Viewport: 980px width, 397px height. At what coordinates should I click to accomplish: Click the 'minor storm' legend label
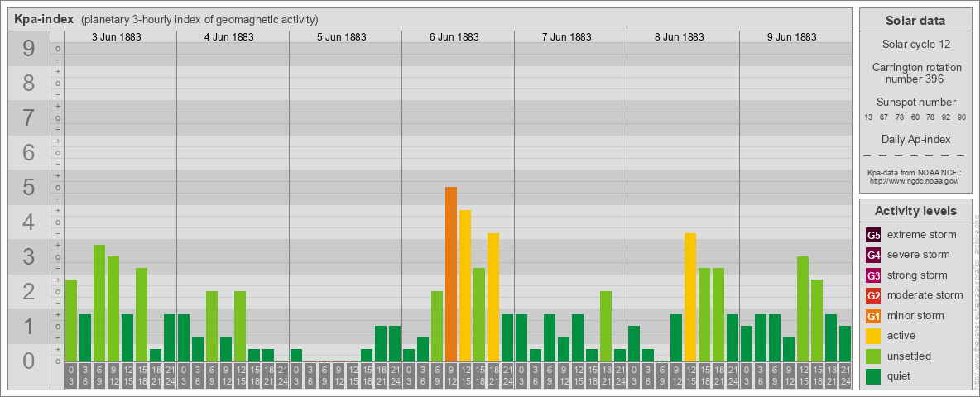(x=915, y=315)
